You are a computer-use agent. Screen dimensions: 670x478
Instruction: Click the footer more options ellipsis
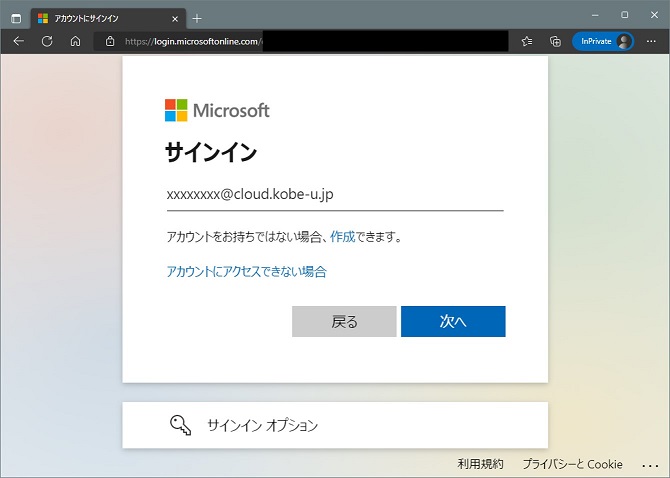point(650,466)
